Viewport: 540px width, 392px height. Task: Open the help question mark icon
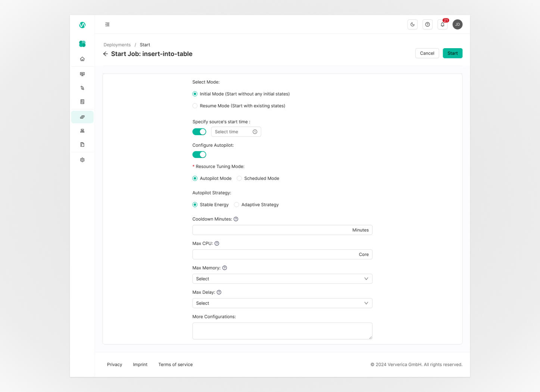point(427,25)
